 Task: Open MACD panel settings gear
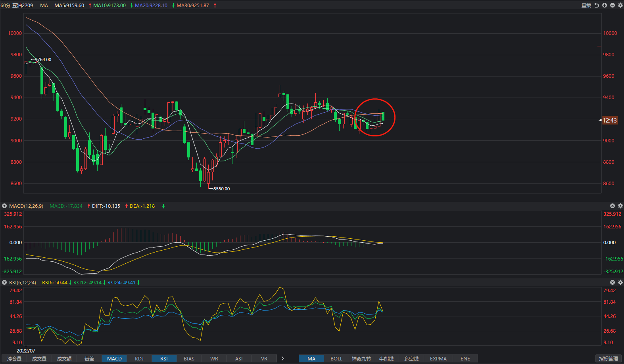(620, 206)
